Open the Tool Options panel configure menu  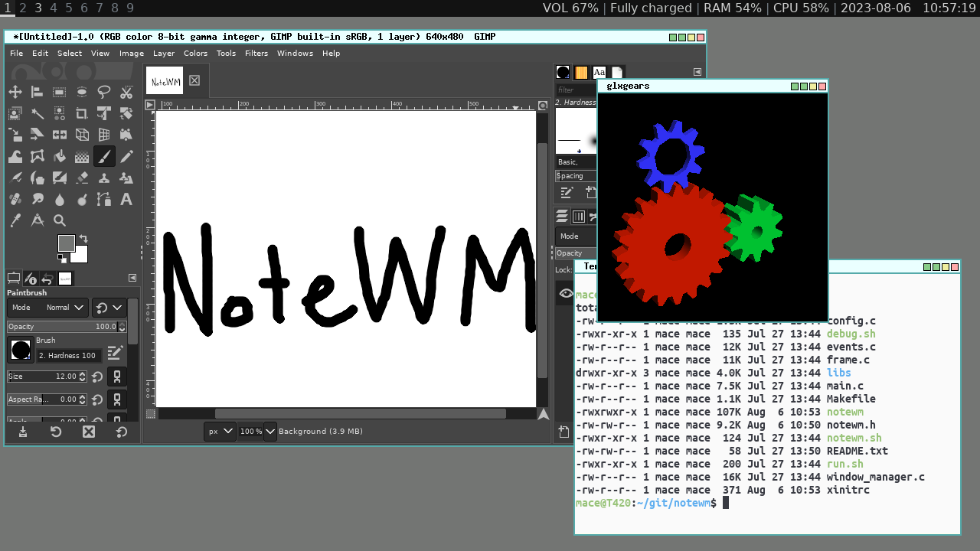[132, 278]
